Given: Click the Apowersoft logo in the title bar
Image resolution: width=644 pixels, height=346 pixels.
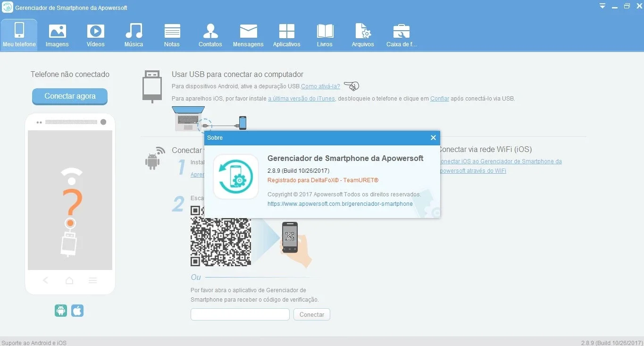Looking at the screenshot, I should click(8, 8).
